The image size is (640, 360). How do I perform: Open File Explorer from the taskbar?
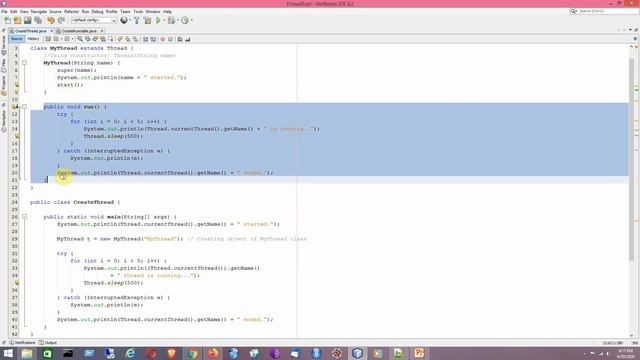click(x=27, y=353)
